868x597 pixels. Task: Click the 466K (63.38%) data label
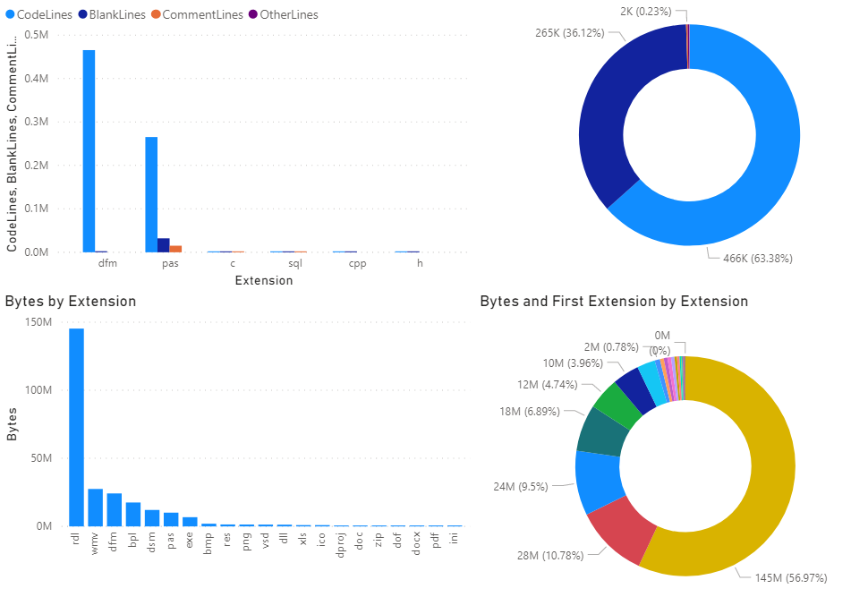(757, 259)
